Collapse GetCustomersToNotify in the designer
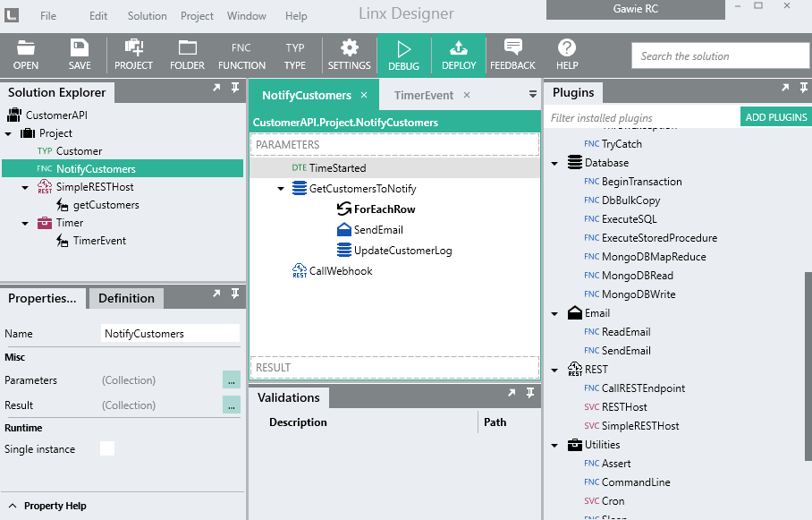 tap(281, 189)
